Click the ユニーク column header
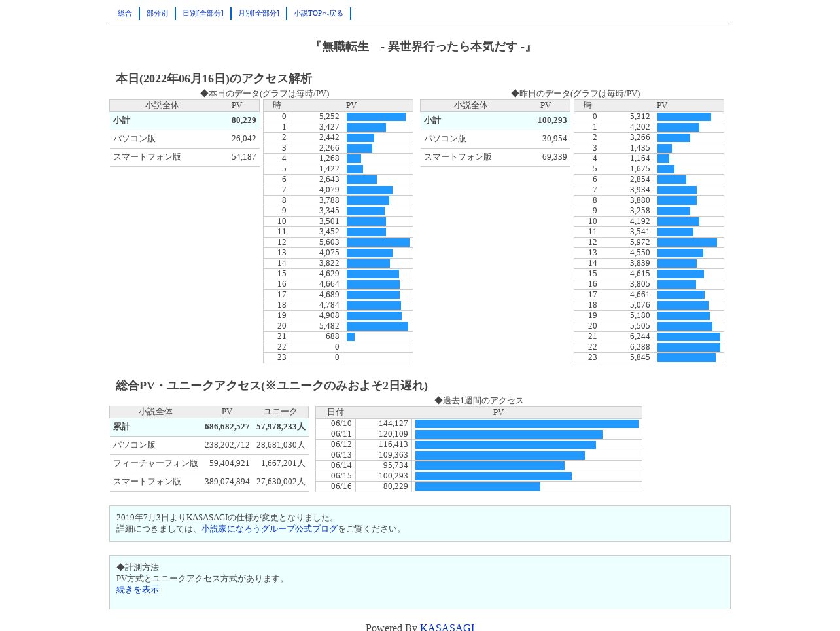This screenshot has height=631, width=840. pyautogui.click(x=281, y=412)
